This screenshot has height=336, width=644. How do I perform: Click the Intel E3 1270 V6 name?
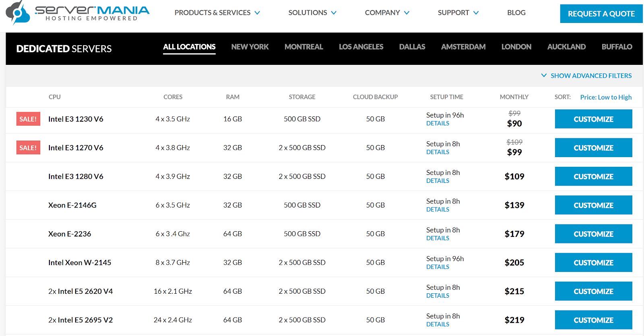(76, 147)
